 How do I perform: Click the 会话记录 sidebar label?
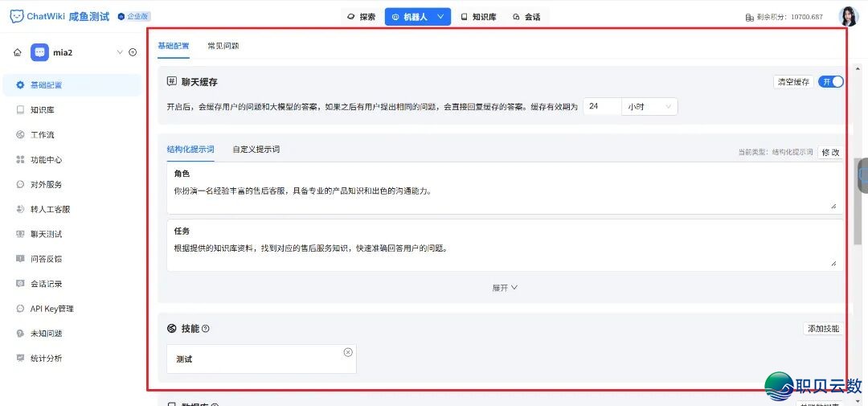pos(47,284)
